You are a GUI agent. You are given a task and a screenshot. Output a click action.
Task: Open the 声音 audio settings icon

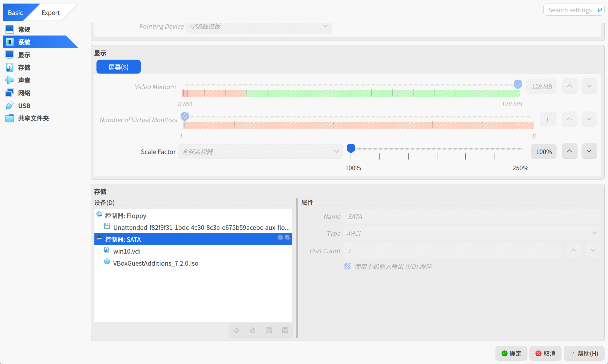(x=10, y=80)
